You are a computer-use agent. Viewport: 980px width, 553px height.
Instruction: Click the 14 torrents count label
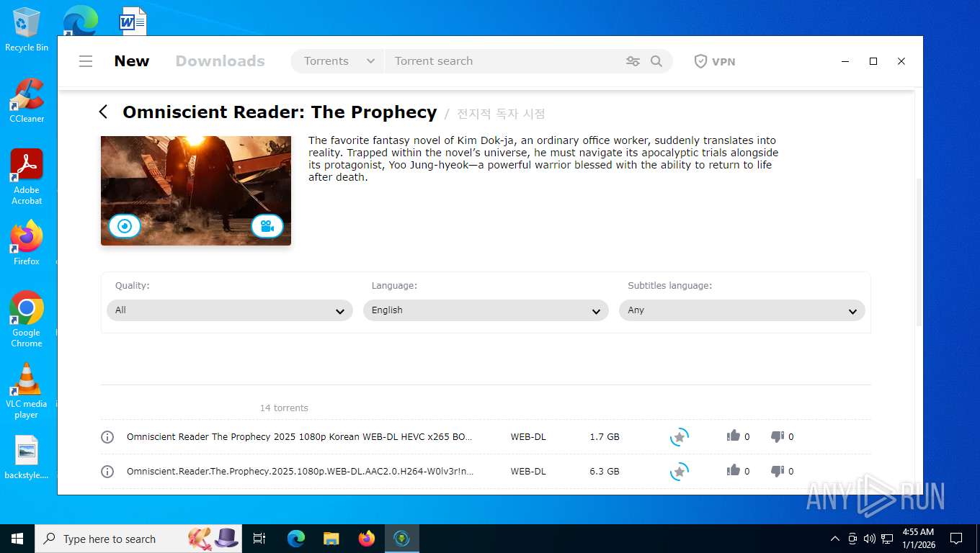coord(284,408)
